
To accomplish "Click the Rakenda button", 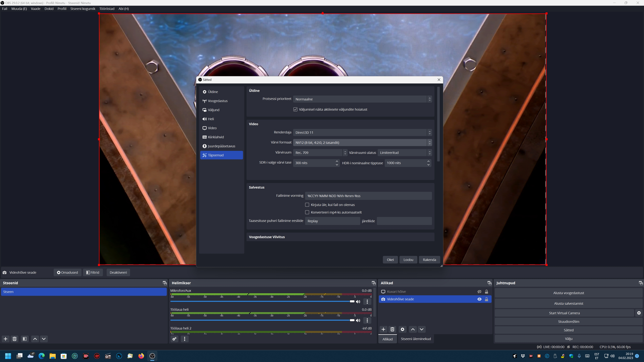I will pyautogui.click(x=429, y=260).
